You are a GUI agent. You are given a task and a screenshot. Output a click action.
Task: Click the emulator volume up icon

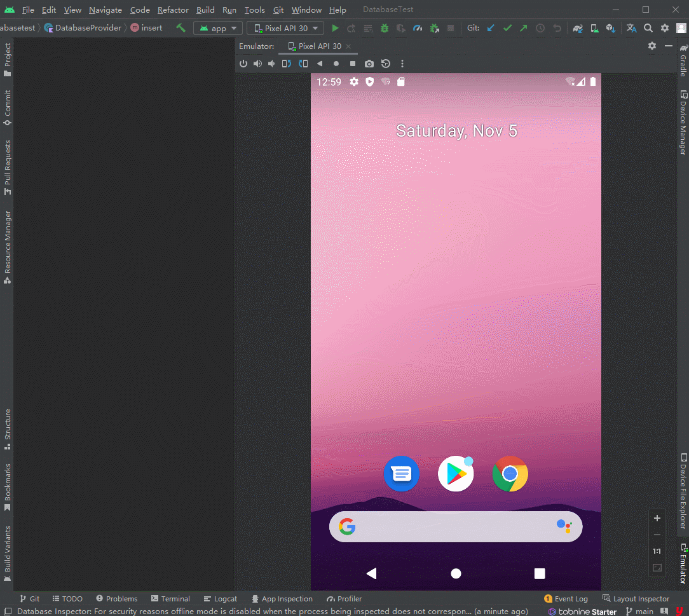(257, 64)
